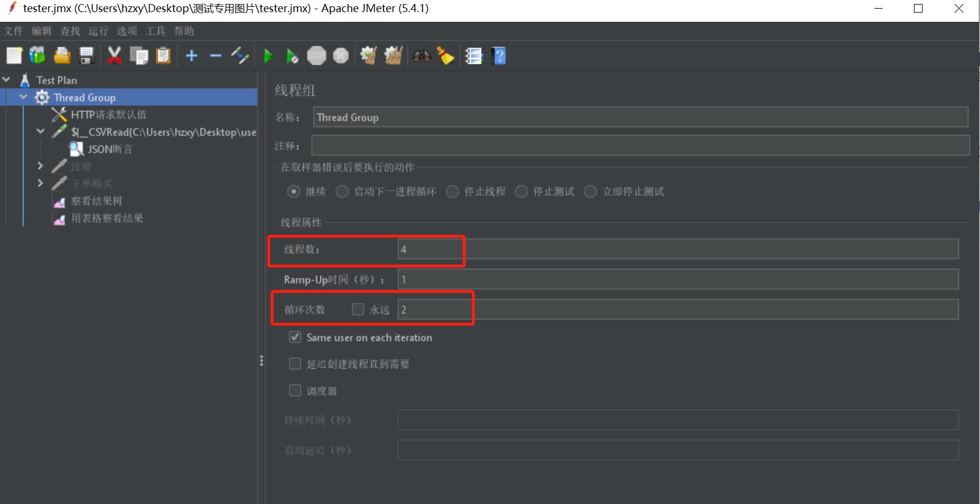Viewport: 980px width, 504px height.
Task: Select 停止线程 radio option
Action: 452,192
